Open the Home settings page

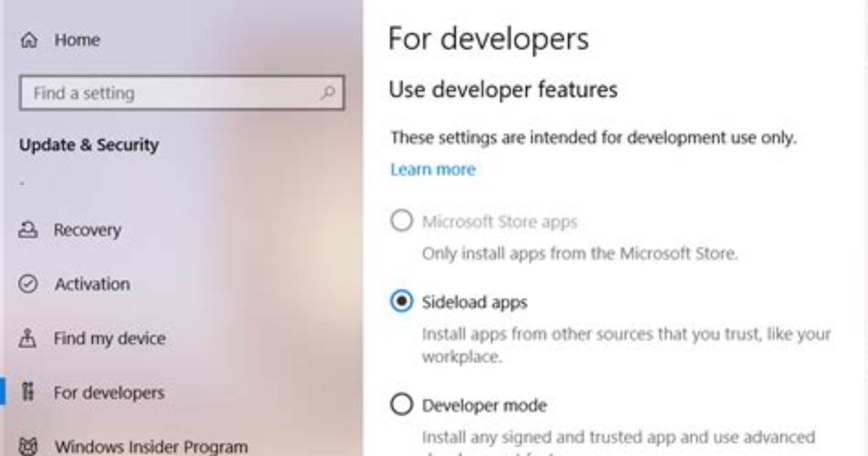tap(77, 40)
